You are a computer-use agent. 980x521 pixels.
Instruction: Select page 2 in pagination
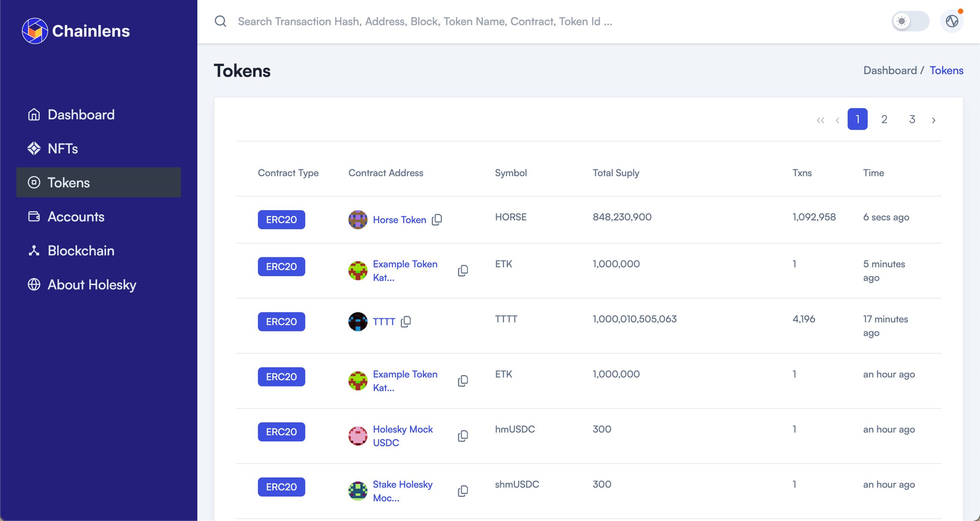point(884,120)
